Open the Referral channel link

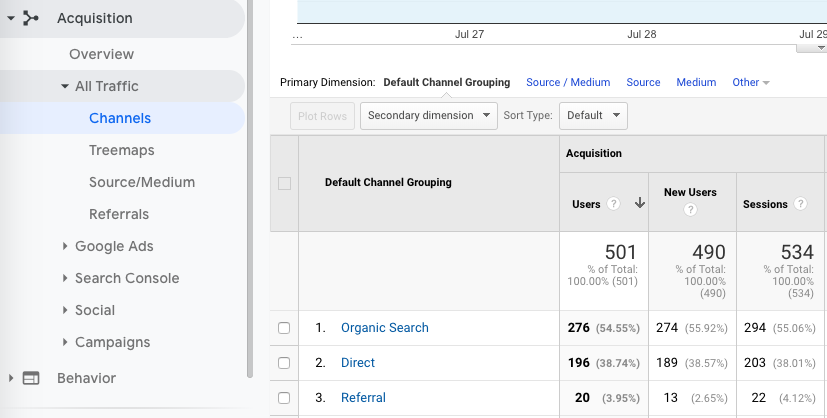click(363, 398)
